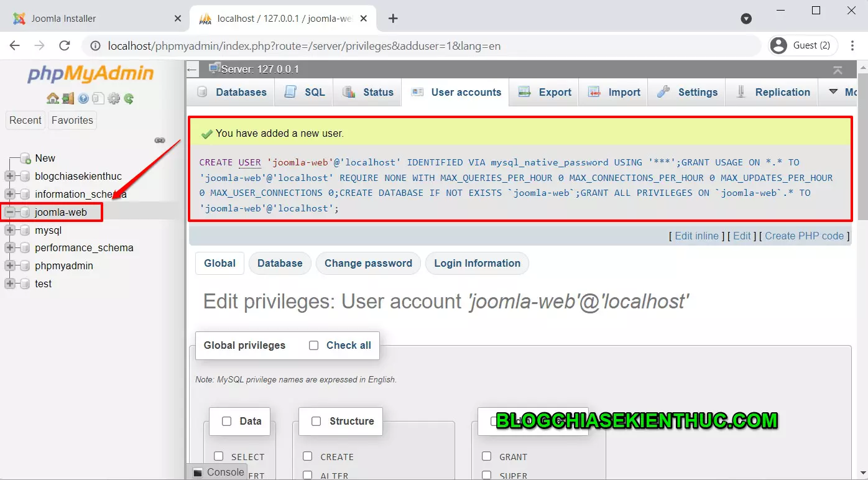
Task: Open the Replication tab
Action: [773, 92]
